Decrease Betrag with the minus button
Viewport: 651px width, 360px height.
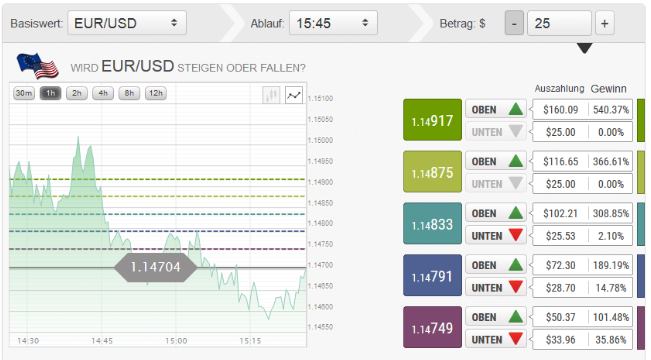point(514,23)
